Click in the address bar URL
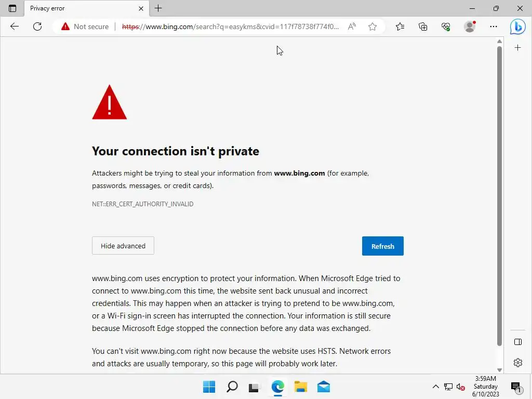 click(x=231, y=26)
